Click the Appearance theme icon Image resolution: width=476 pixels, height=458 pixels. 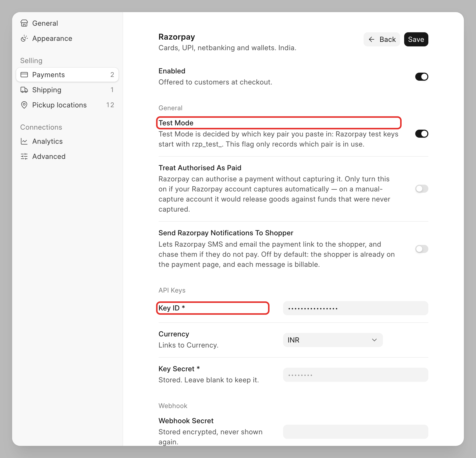pyautogui.click(x=24, y=38)
